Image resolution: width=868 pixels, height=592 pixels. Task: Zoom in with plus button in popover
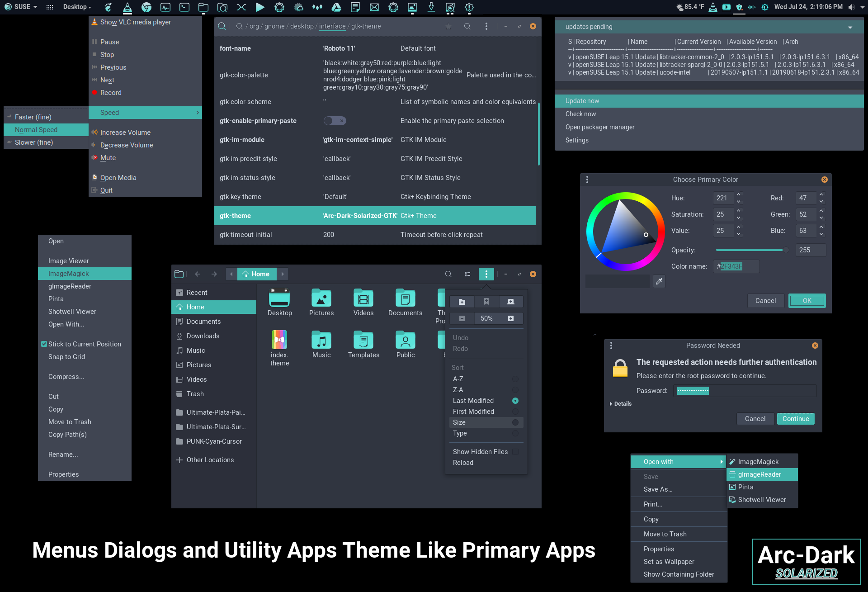coord(511,318)
